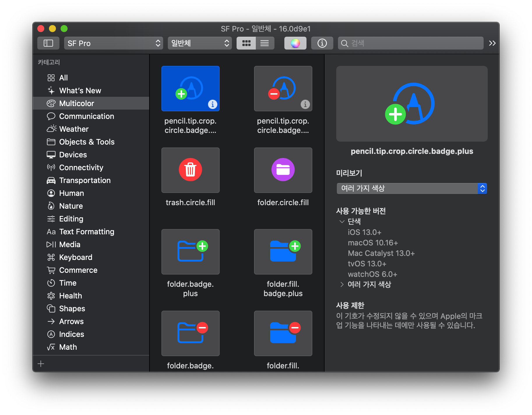532x415 pixels.
Task: Click the Media play-pause icon
Action: (51, 245)
